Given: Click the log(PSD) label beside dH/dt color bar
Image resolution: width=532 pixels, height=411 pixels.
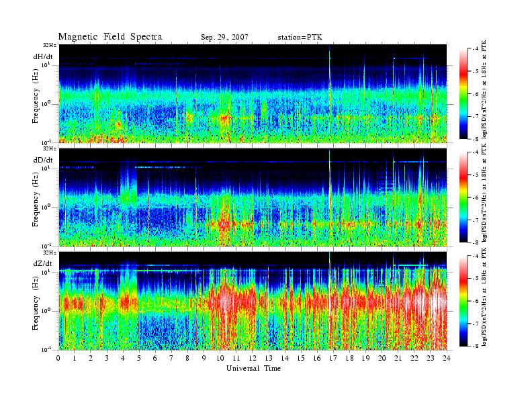Looking at the screenshot, I should tap(484, 89).
